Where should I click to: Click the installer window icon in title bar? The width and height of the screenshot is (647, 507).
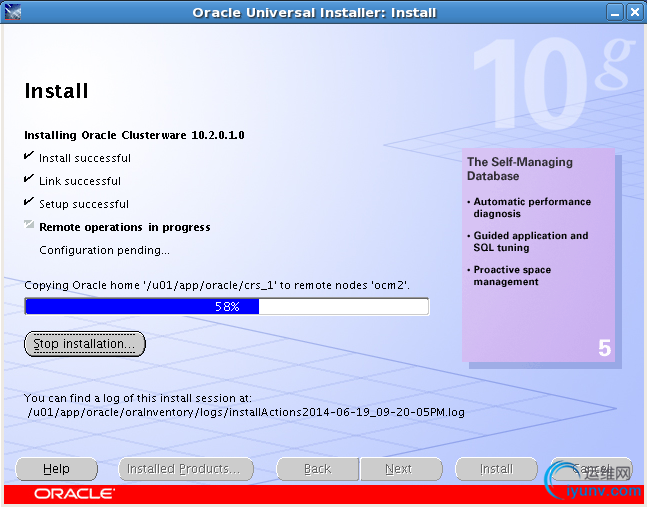point(13,12)
